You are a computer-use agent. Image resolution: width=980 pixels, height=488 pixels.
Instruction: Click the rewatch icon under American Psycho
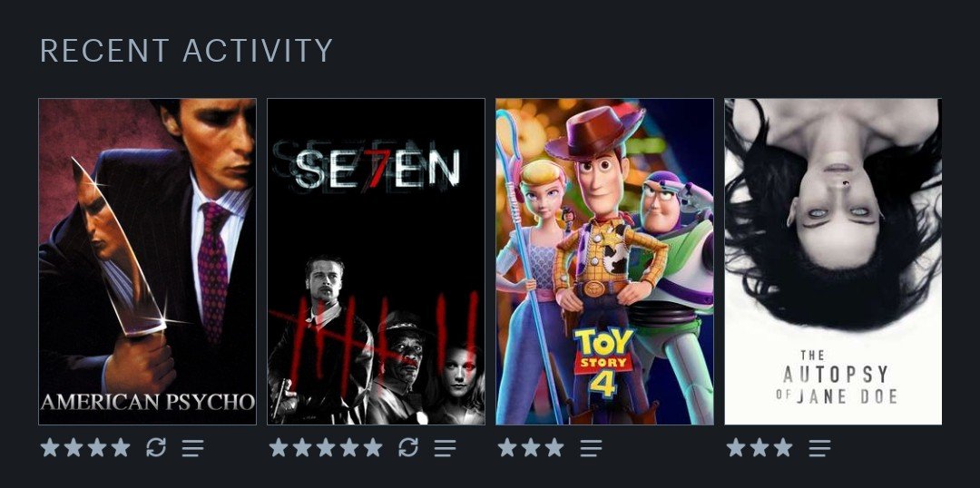(156, 447)
